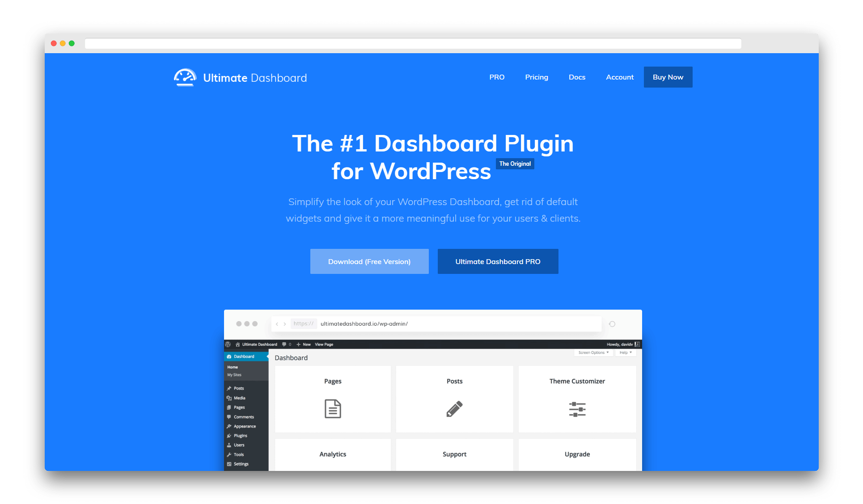Click 'The Original' badge next to headline
The image size is (863, 504).
click(515, 164)
